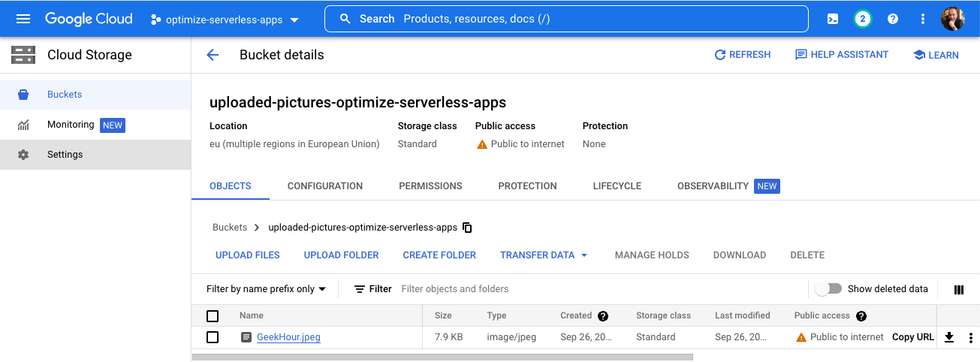Toggle Show deleted data switch
Screen dimensions: 980x362
(x=829, y=289)
